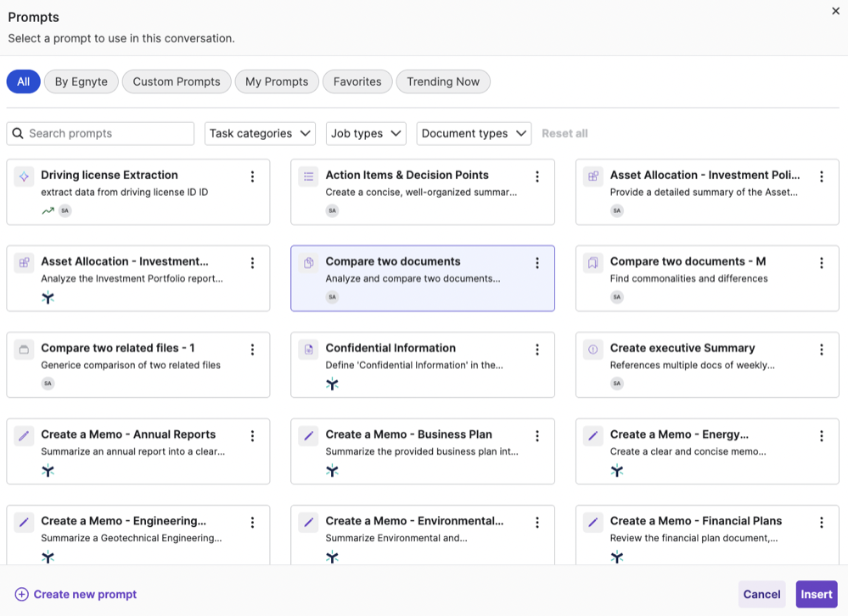
Task: Click the list icon on Action Items & Decision Points
Action: click(307, 176)
